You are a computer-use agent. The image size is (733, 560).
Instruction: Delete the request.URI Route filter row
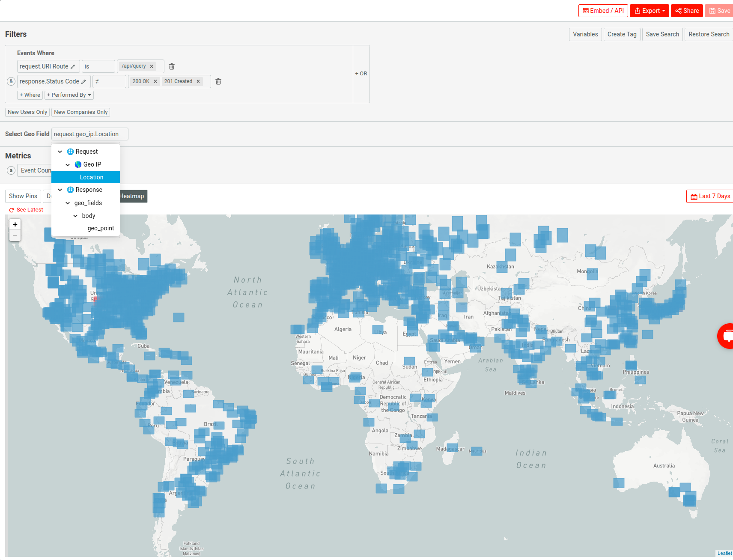coord(171,66)
